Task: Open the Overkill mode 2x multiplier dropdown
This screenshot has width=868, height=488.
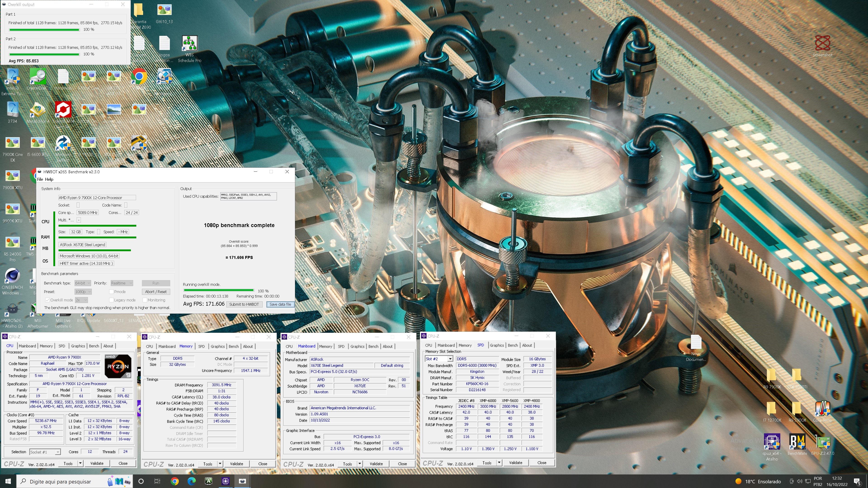Action: click(x=81, y=300)
